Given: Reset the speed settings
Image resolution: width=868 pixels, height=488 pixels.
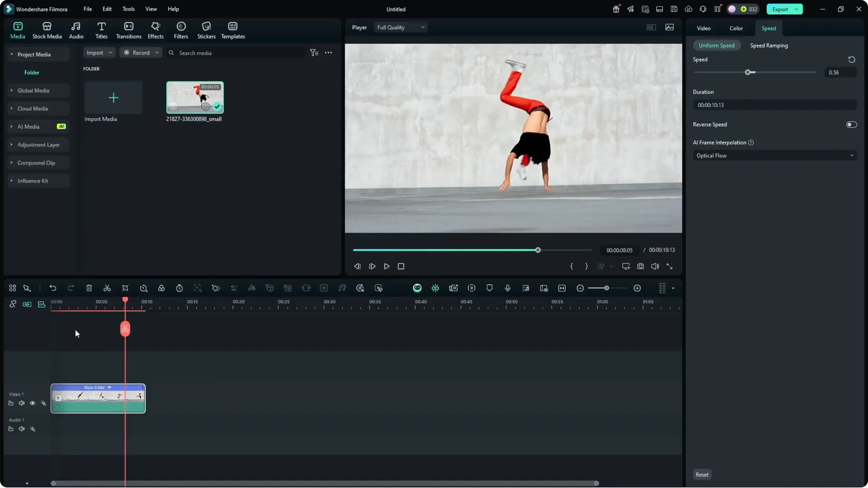Looking at the screenshot, I should point(702,474).
